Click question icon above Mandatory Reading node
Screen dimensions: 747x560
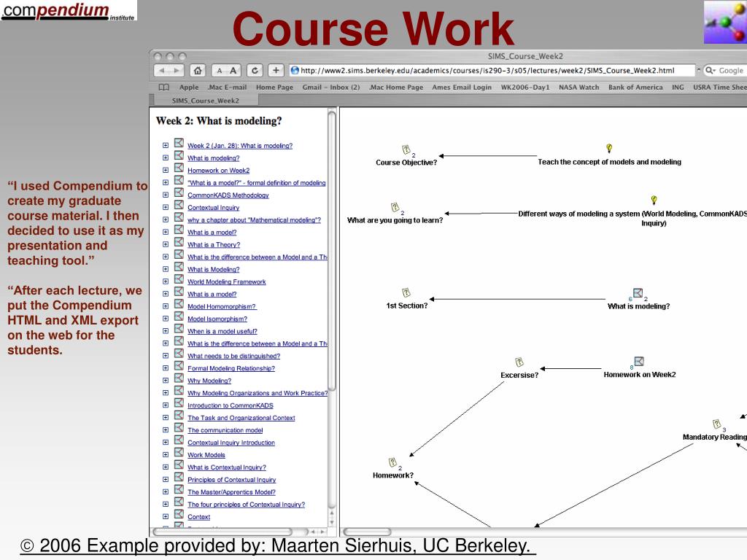click(x=716, y=424)
